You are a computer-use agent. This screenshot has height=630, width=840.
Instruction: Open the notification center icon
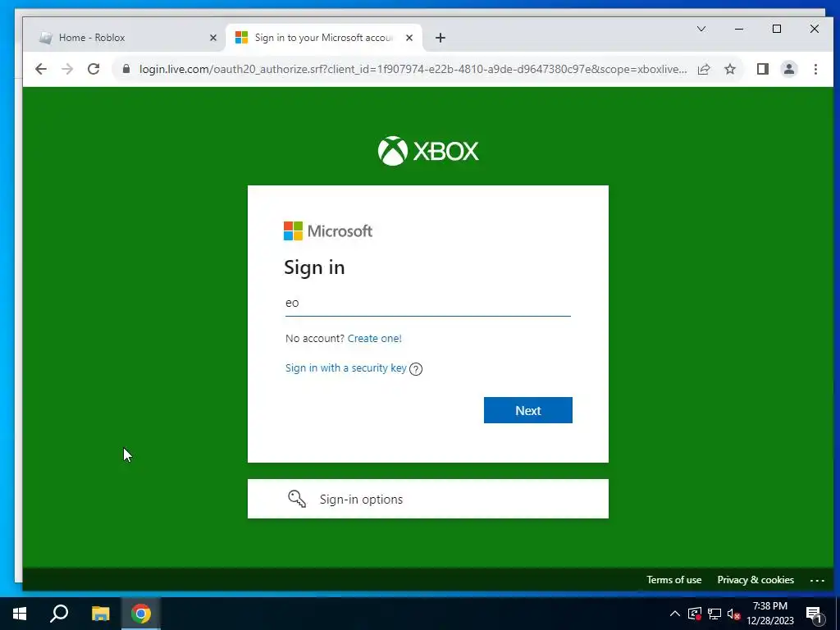[814, 614]
